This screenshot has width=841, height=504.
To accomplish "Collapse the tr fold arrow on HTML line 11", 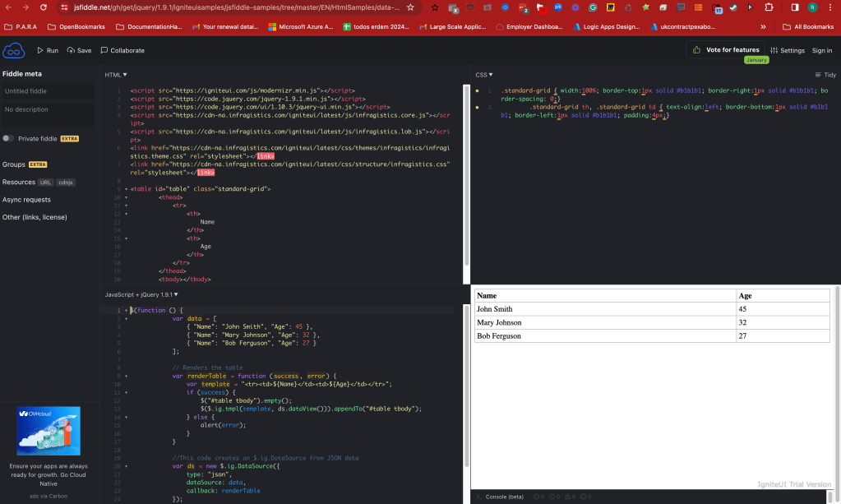I will [126, 206].
